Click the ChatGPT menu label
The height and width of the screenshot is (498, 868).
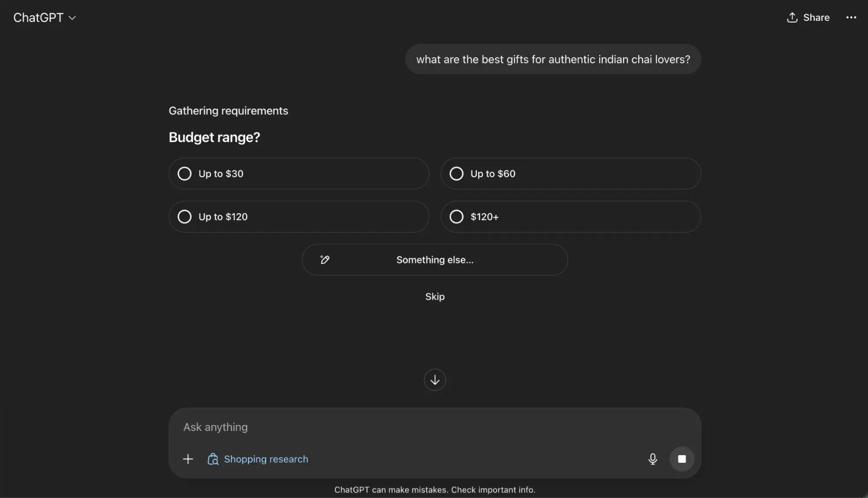pos(38,17)
